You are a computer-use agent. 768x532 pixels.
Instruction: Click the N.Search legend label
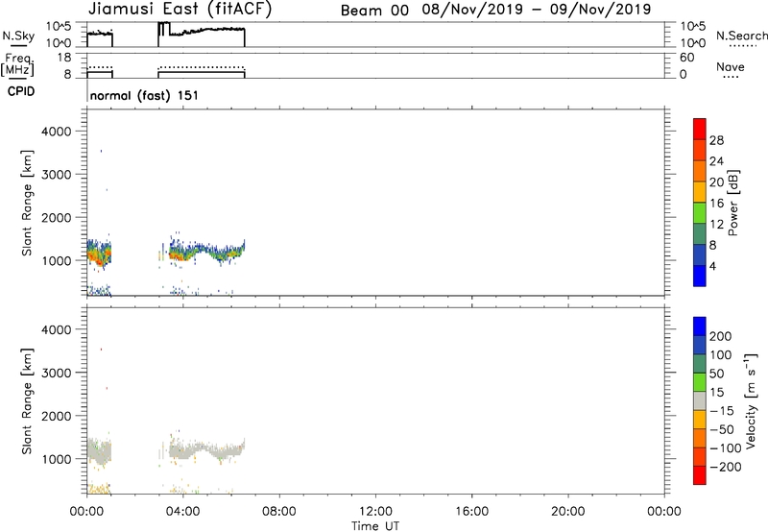point(741,36)
